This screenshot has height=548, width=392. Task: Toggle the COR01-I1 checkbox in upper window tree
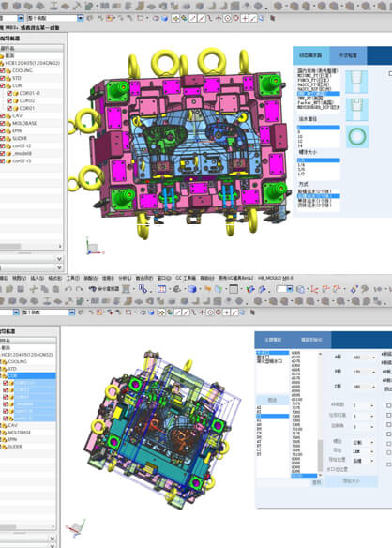pos(9,93)
